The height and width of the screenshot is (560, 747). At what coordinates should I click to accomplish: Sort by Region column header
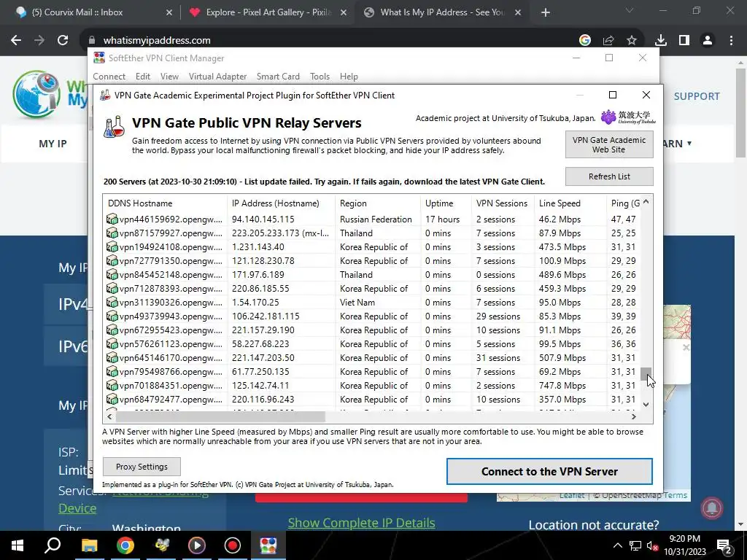click(x=378, y=203)
